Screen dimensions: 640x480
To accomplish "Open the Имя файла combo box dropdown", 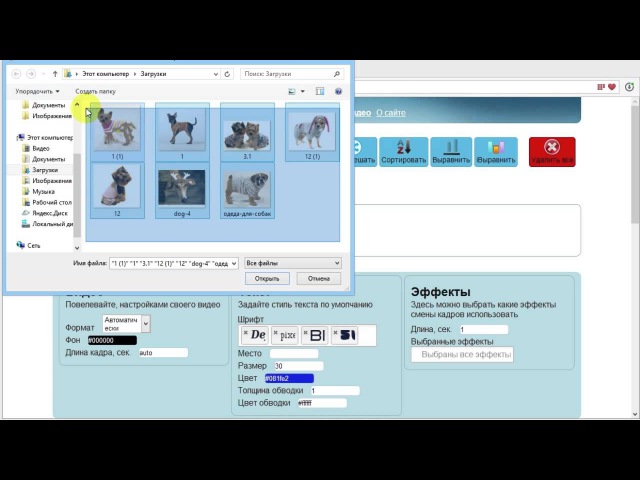I will pos(234,264).
